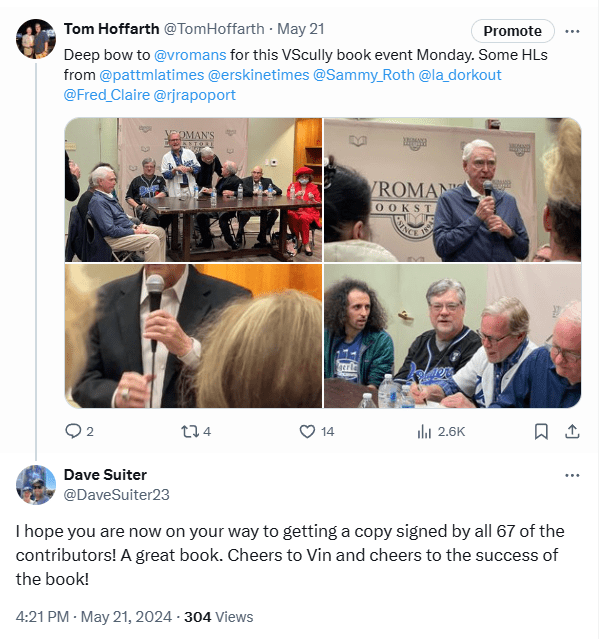Open the @Fred_Claire mention link
This screenshot has height=639, width=602.
tap(107, 95)
